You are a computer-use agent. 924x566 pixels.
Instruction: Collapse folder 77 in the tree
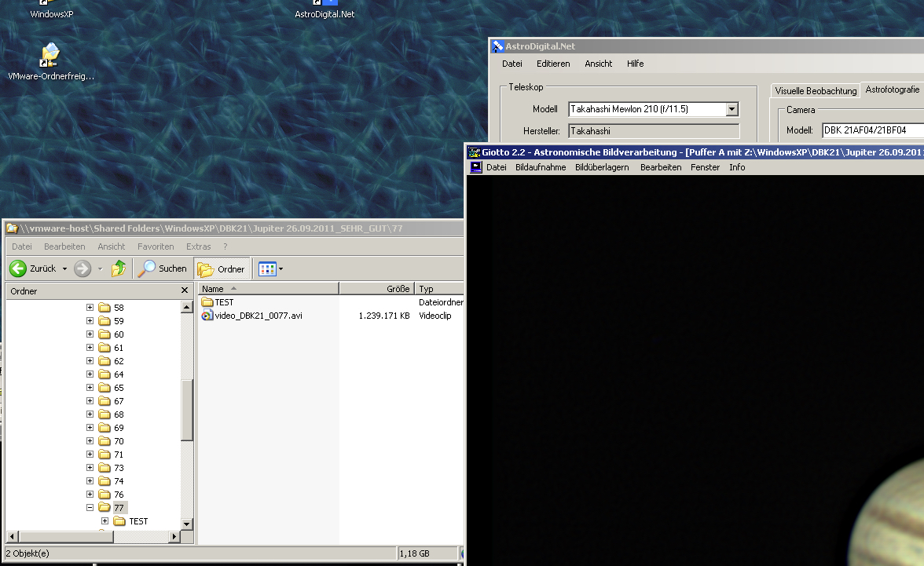(x=90, y=508)
